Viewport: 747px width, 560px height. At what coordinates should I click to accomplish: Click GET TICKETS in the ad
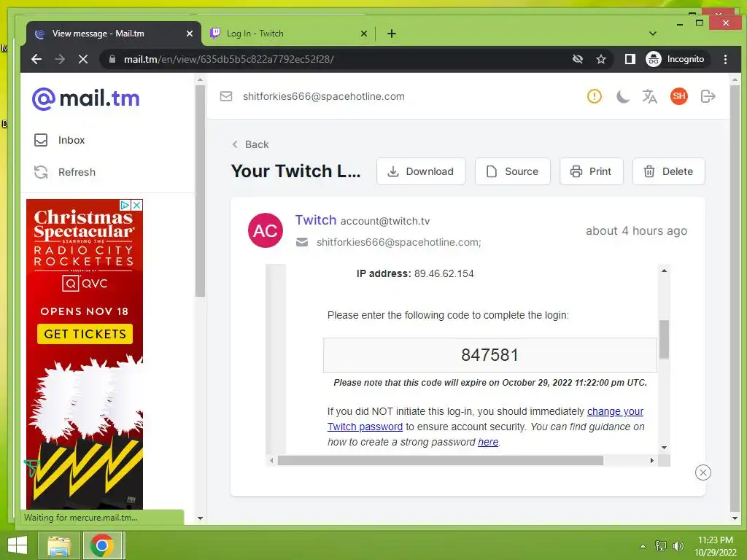tap(85, 334)
